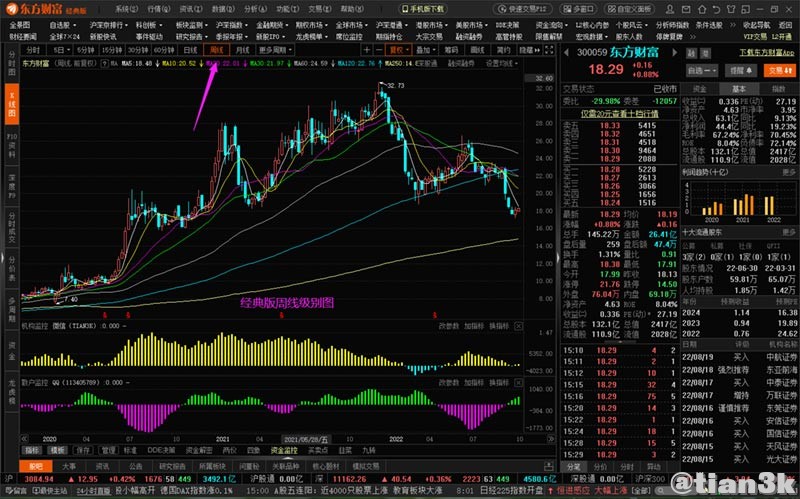
Task: Open 设置均线 moving average dropdown
Action: click(x=502, y=63)
